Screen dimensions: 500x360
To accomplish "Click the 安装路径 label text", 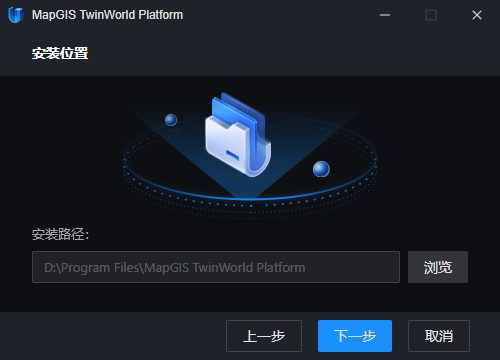I will click(60, 234).
